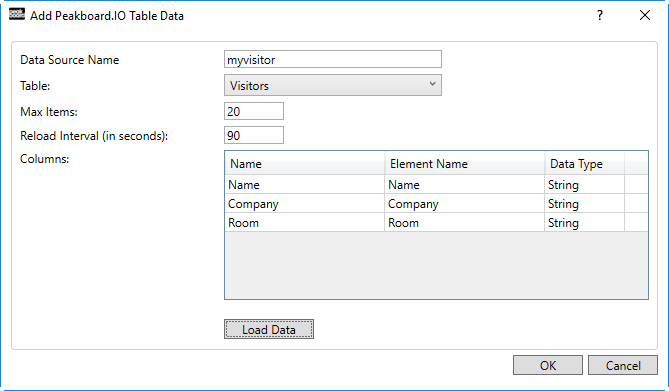Viewport: 669px width, 391px height.
Task: Click the 'Max Items:' label
Action: click(x=49, y=112)
